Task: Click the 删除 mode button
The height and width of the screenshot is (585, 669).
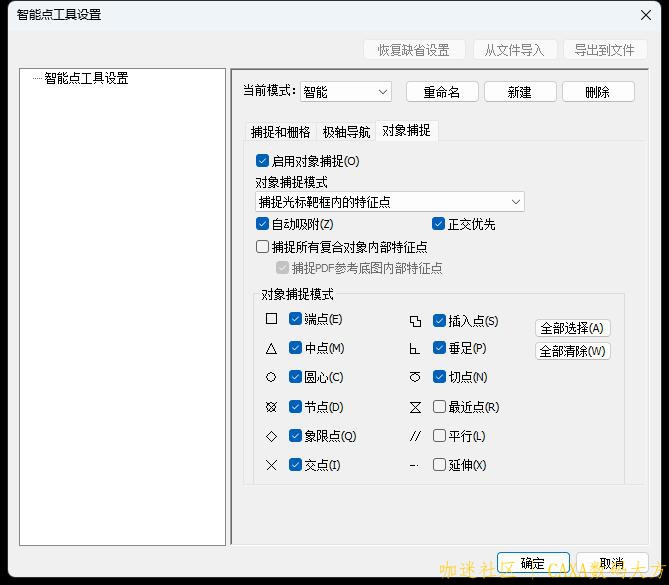Action: pyautogui.click(x=598, y=92)
